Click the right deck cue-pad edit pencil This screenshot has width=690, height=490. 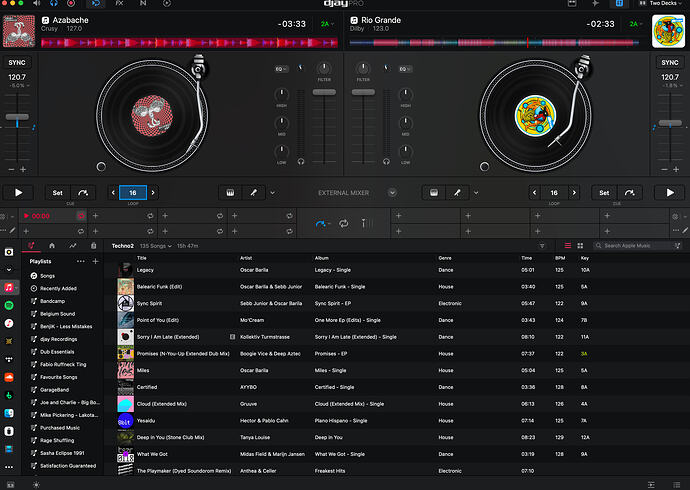click(x=685, y=230)
